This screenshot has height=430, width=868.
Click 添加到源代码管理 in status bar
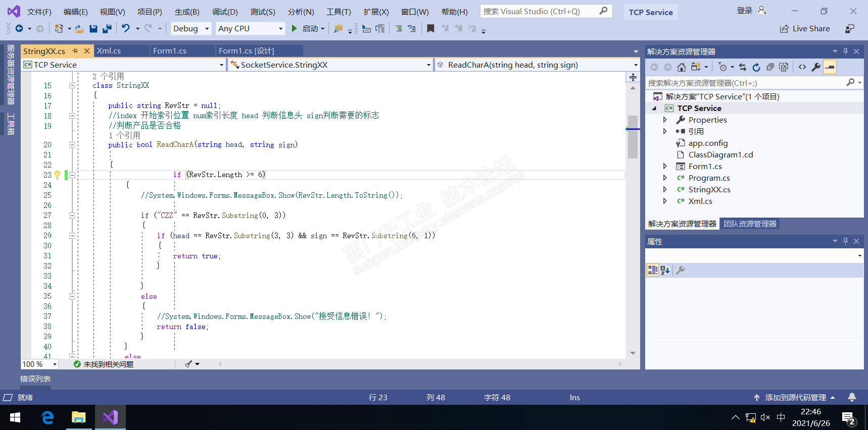point(795,398)
